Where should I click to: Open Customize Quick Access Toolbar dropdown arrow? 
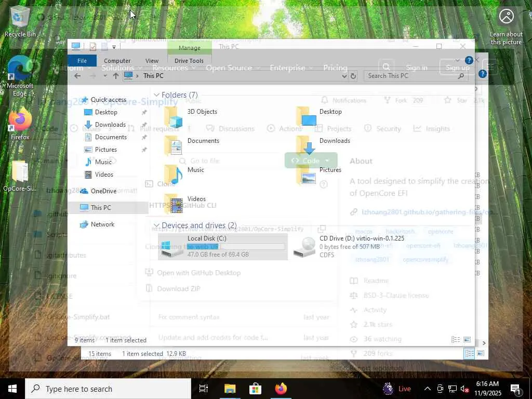[114, 47]
